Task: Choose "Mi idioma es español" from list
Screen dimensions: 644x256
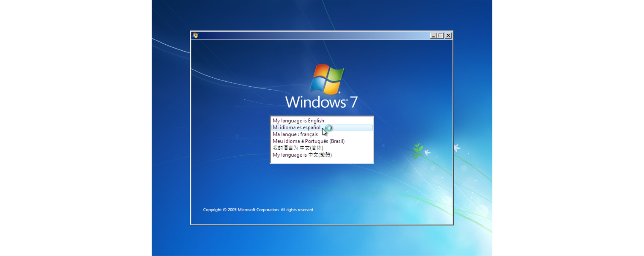Action: [296, 127]
